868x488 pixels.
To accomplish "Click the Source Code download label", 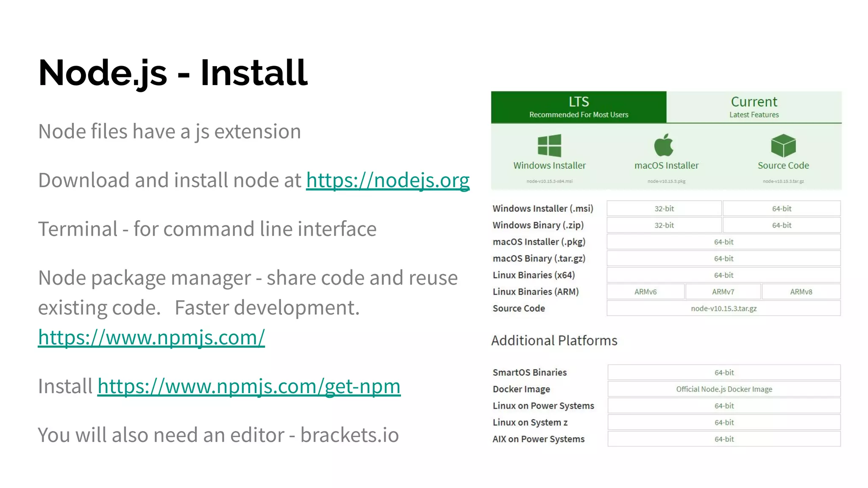I will pyautogui.click(x=783, y=166).
